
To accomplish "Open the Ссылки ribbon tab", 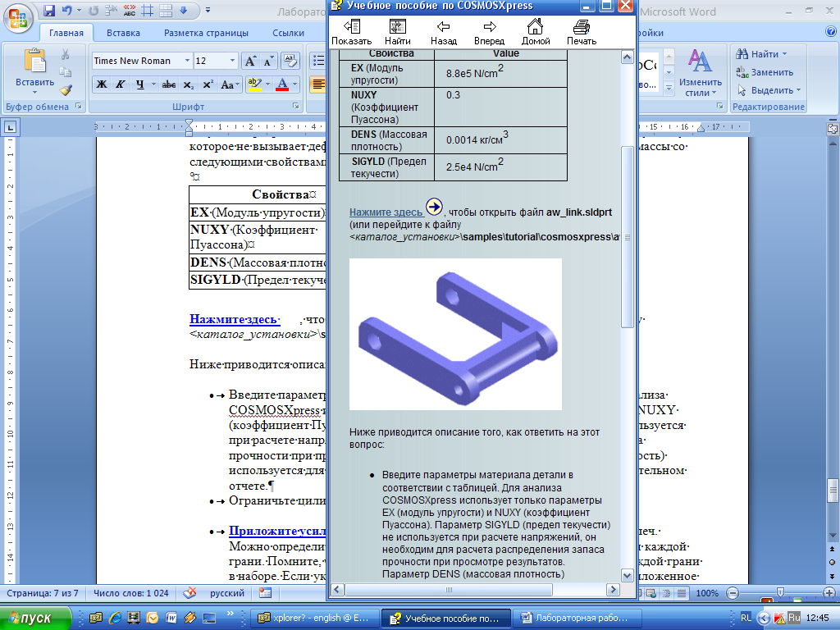I will 288,33.
